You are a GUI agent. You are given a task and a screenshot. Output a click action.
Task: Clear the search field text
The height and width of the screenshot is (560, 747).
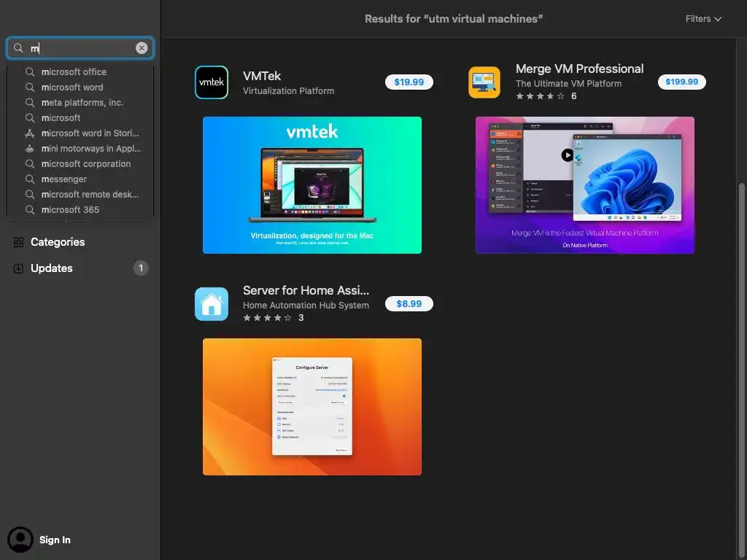point(142,47)
